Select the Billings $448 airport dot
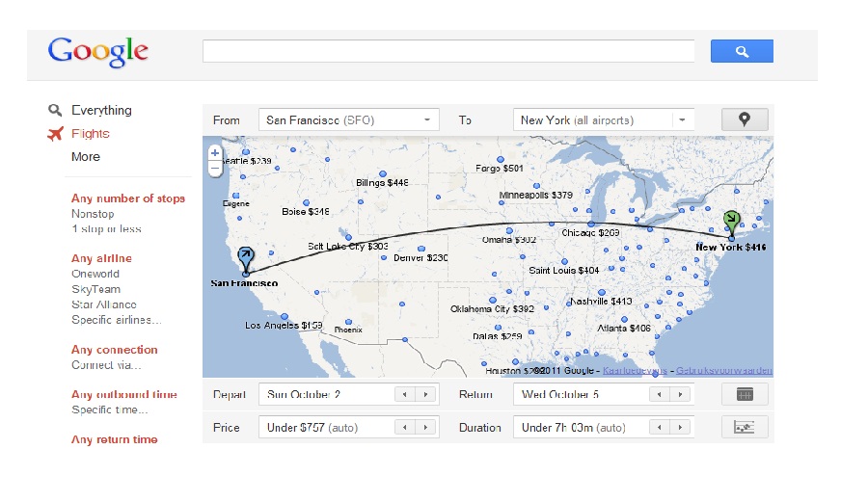The height and width of the screenshot is (502, 868). (383, 173)
